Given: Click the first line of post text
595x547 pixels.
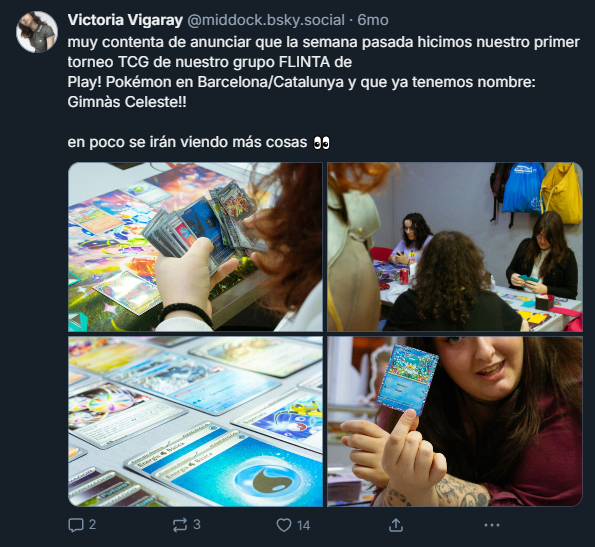Looking at the screenshot, I should coord(324,42).
